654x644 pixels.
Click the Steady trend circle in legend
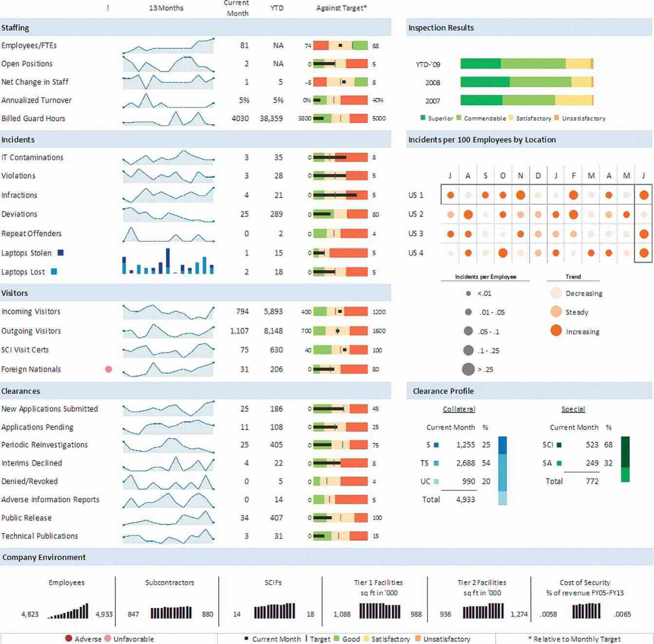pyautogui.click(x=556, y=312)
